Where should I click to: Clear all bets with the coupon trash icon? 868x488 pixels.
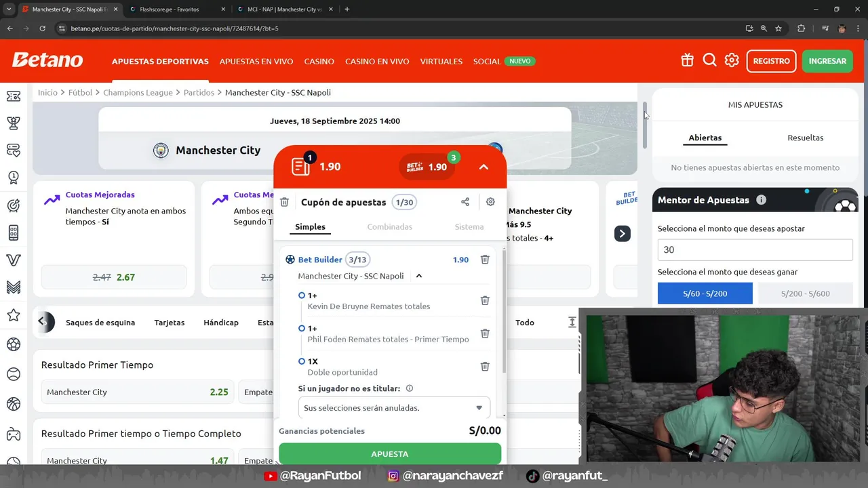(x=285, y=202)
